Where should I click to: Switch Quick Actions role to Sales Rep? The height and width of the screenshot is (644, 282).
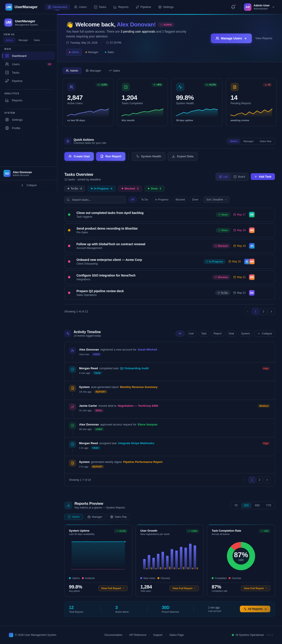tap(265, 141)
